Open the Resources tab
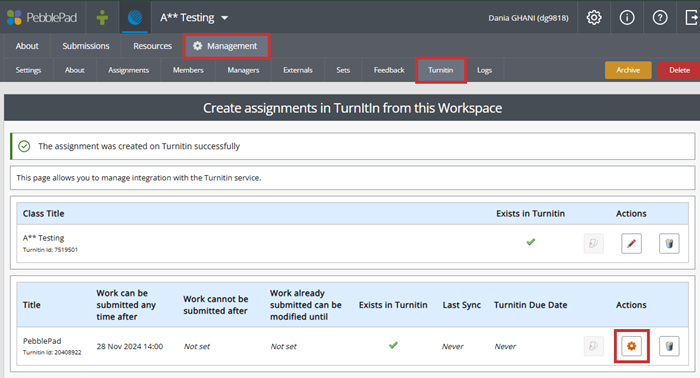Screen dimensions: 700x378 pos(152,46)
